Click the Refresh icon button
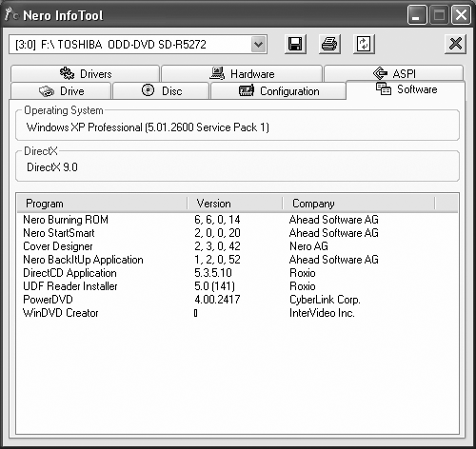This screenshot has height=449, width=476. (364, 44)
